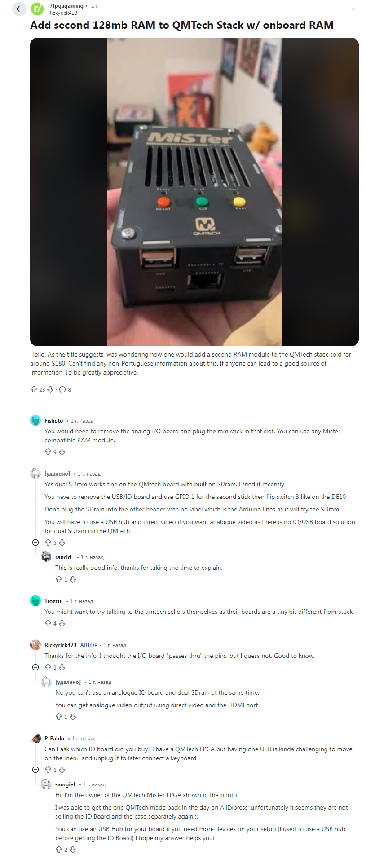Downvote the main post

click(50, 389)
